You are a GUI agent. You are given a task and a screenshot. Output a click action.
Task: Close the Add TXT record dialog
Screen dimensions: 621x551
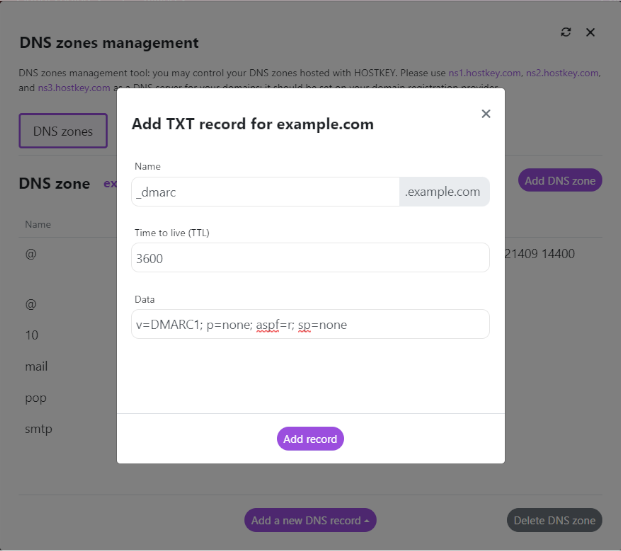(x=486, y=114)
